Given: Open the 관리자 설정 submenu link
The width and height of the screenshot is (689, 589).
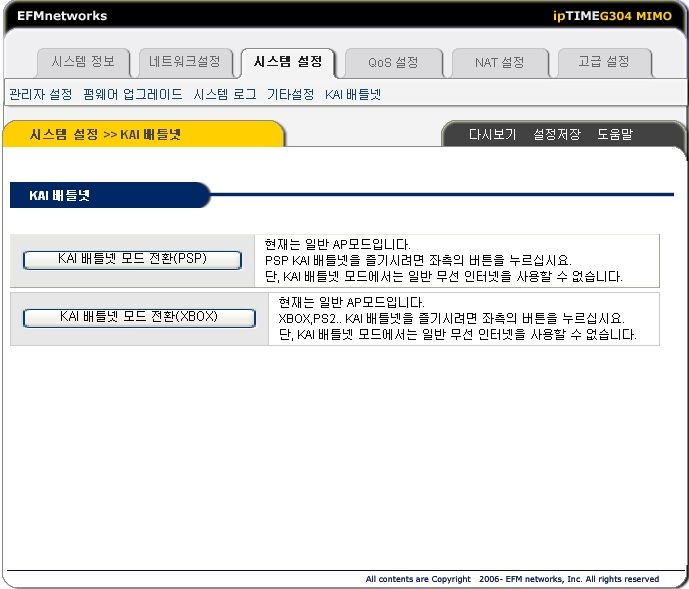Looking at the screenshot, I should [x=41, y=94].
